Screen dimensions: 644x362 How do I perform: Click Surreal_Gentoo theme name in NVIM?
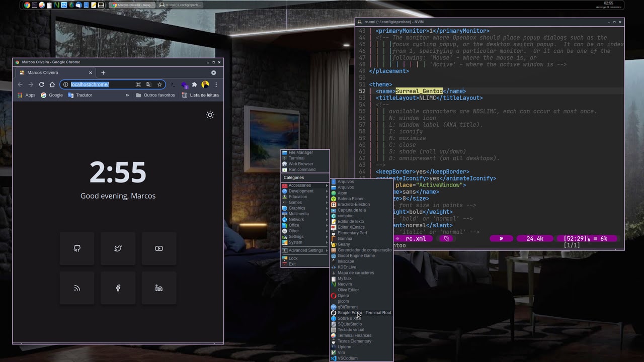click(x=419, y=91)
